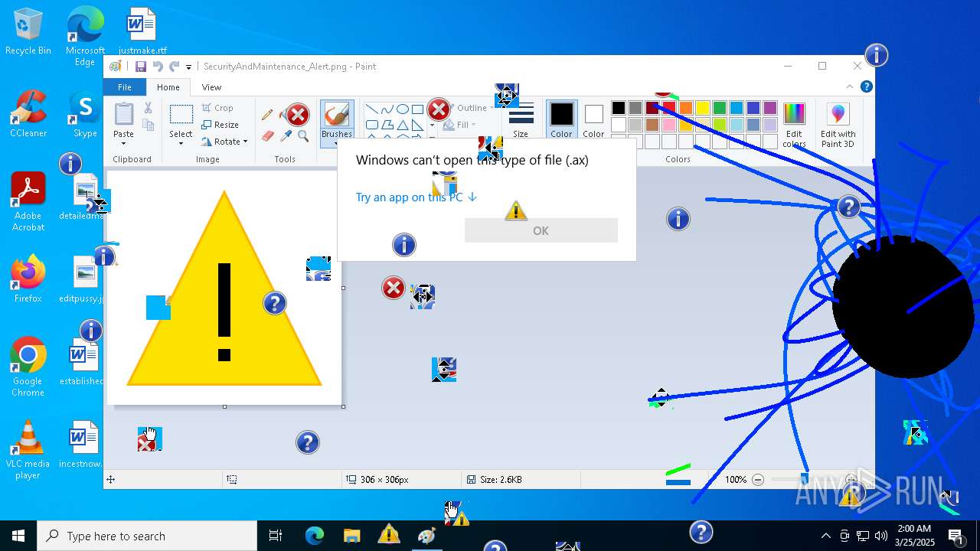Click the volume speaker tray icon

pos(880,536)
